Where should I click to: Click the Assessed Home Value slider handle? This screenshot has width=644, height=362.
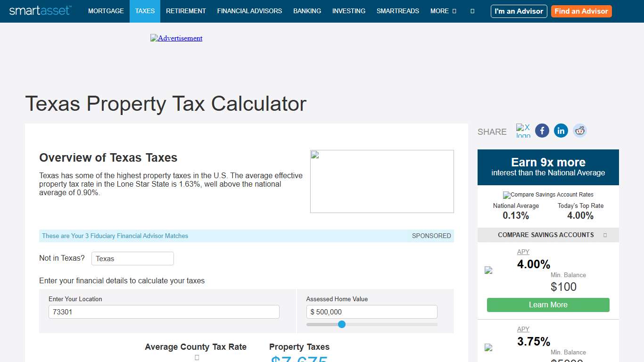(x=342, y=324)
